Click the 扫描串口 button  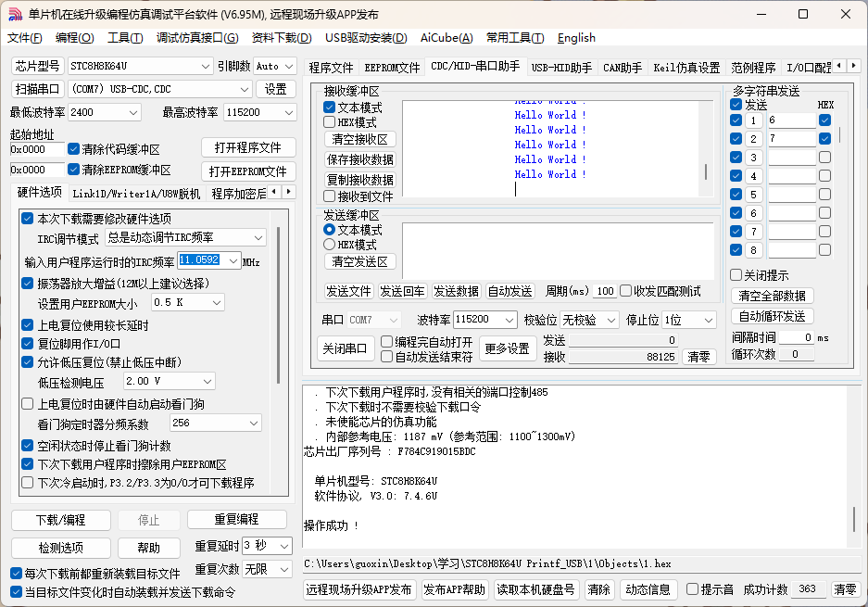38,89
